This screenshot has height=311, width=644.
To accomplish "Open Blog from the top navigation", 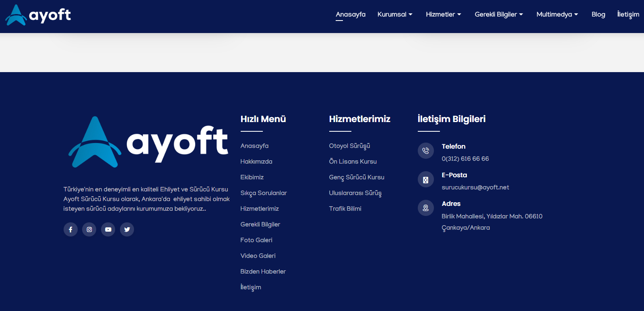I will click(x=598, y=15).
